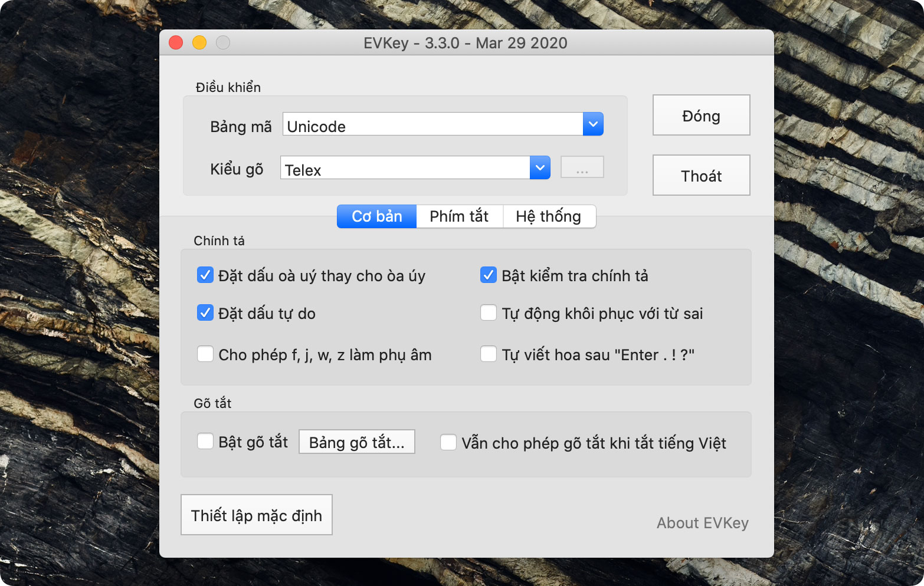Click the 'Chính tả' section label
This screenshot has width=924, height=586.
pos(219,241)
